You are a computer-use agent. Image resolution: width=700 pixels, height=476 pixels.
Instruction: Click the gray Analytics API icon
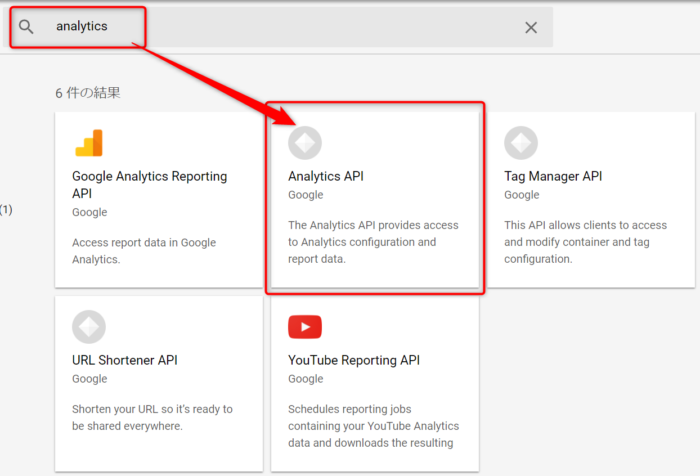click(x=305, y=143)
